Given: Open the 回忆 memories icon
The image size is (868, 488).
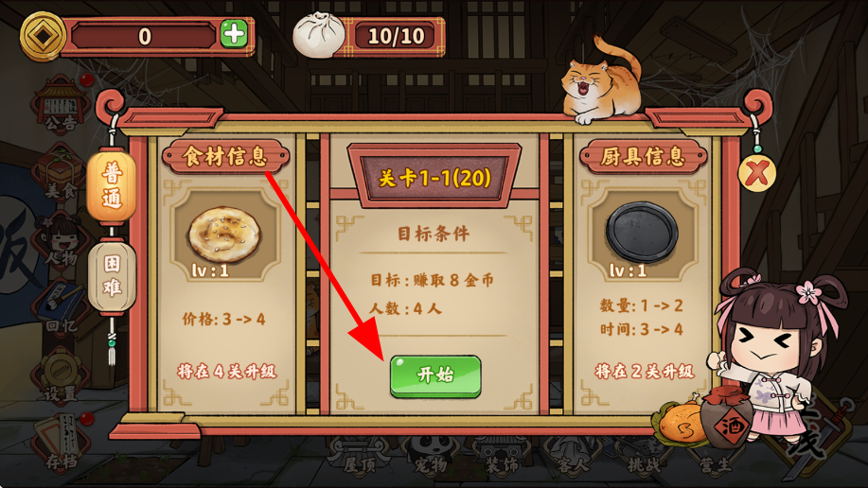Looking at the screenshot, I should [61, 308].
